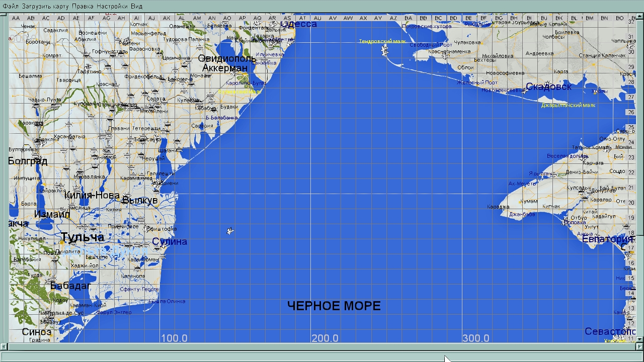
Task: Click column header BE
Action: 469,18
